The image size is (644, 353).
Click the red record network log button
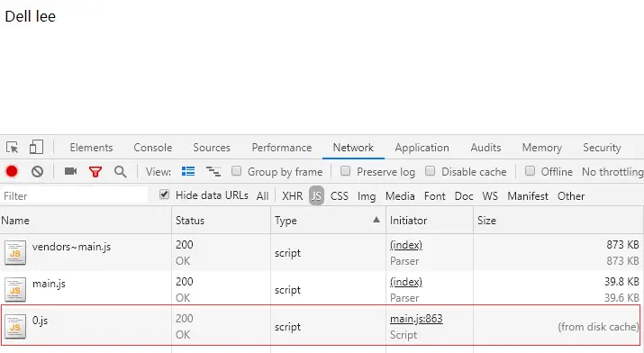point(12,171)
